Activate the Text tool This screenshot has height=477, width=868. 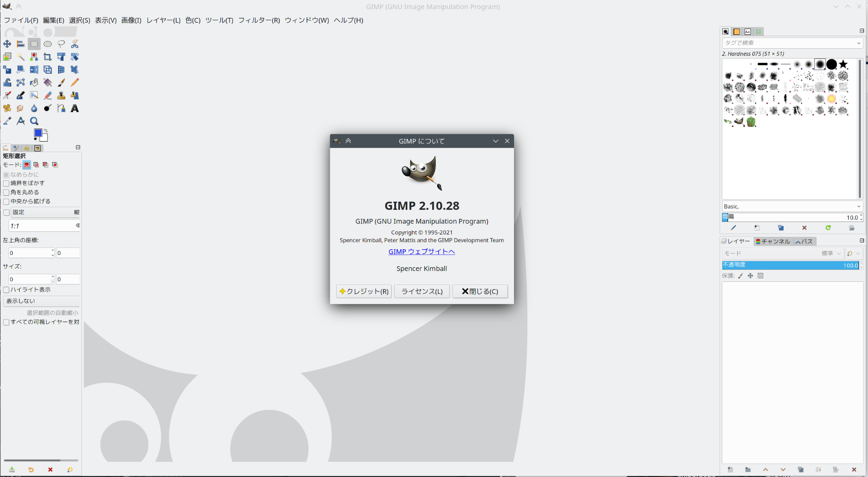(75, 108)
